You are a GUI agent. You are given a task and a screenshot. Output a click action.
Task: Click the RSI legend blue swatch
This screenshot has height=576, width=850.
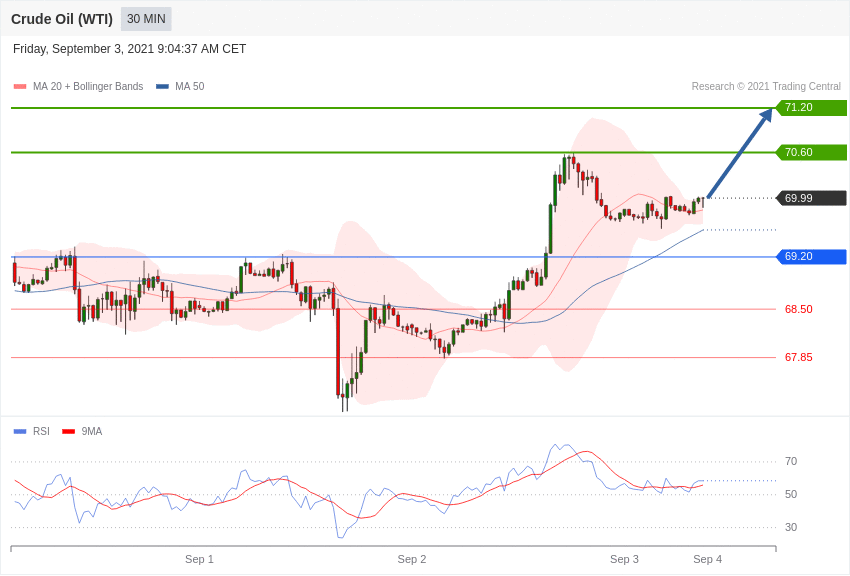pos(20,432)
